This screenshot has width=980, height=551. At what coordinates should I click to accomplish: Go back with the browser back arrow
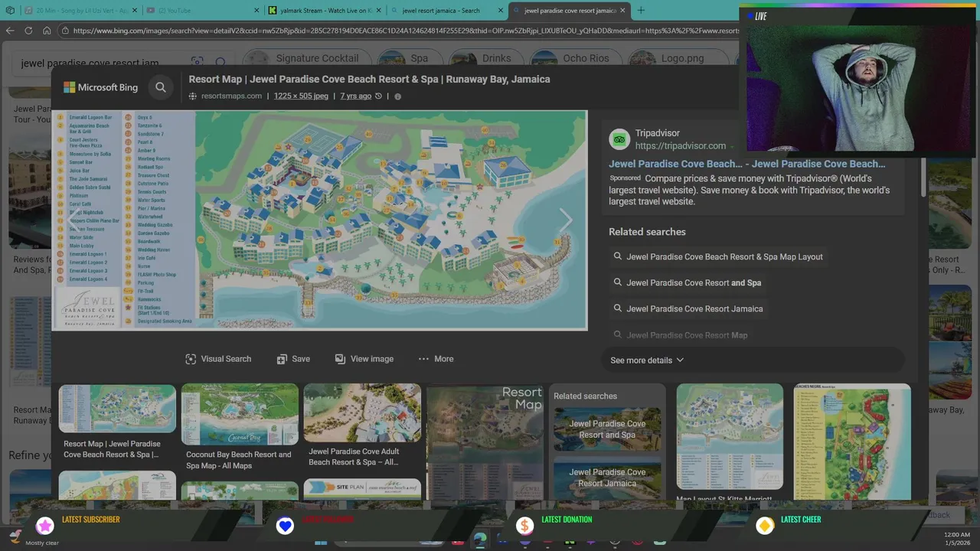[10, 31]
